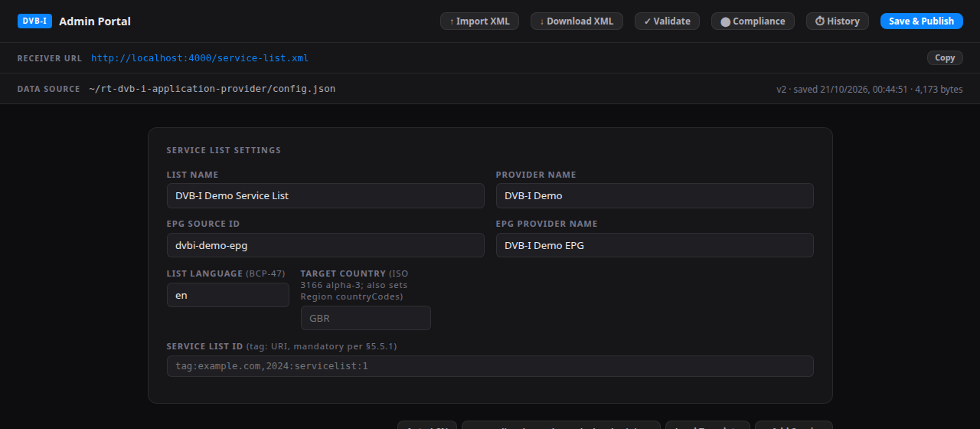The image size is (980, 429).
Task: Click the Service List Settings heading
Action: tap(224, 150)
